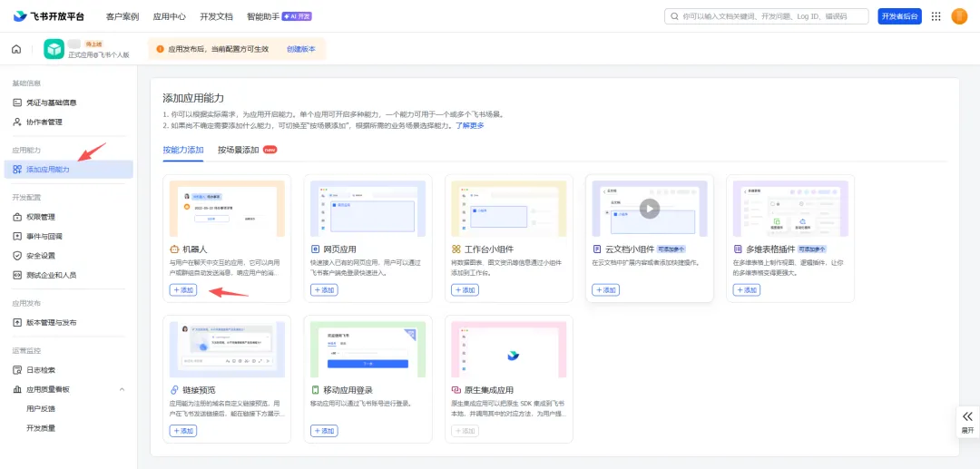Click 安全设置 shield icon

click(x=17, y=256)
